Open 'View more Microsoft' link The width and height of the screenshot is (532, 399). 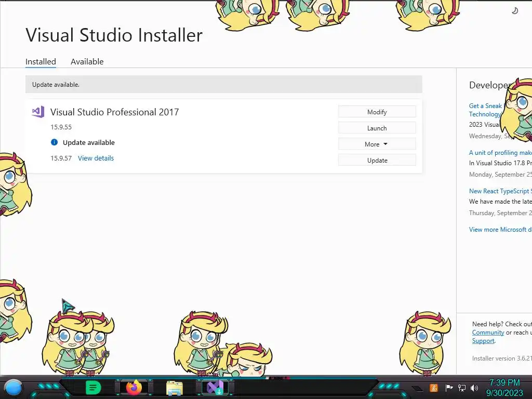tap(500, 229)
